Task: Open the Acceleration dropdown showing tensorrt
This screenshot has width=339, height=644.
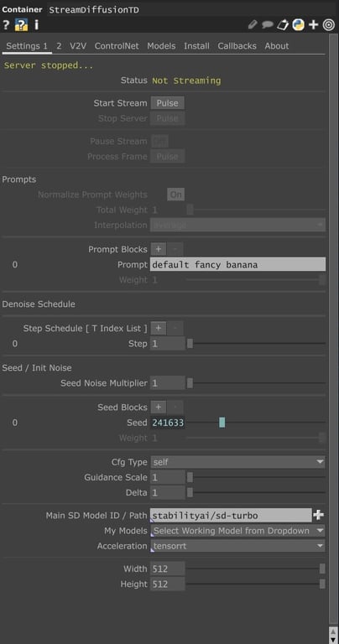Action: [x=237, y=546]
